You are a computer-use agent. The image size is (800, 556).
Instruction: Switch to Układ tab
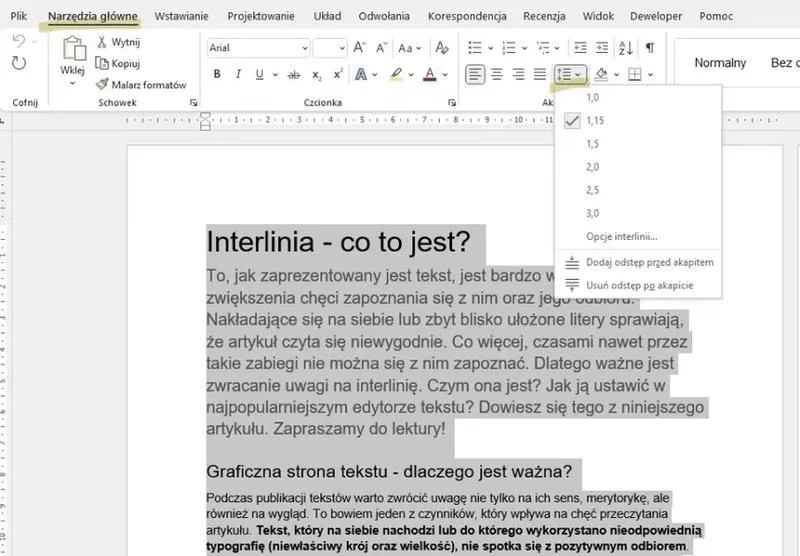pyautogui.click(x=327, y=16)
